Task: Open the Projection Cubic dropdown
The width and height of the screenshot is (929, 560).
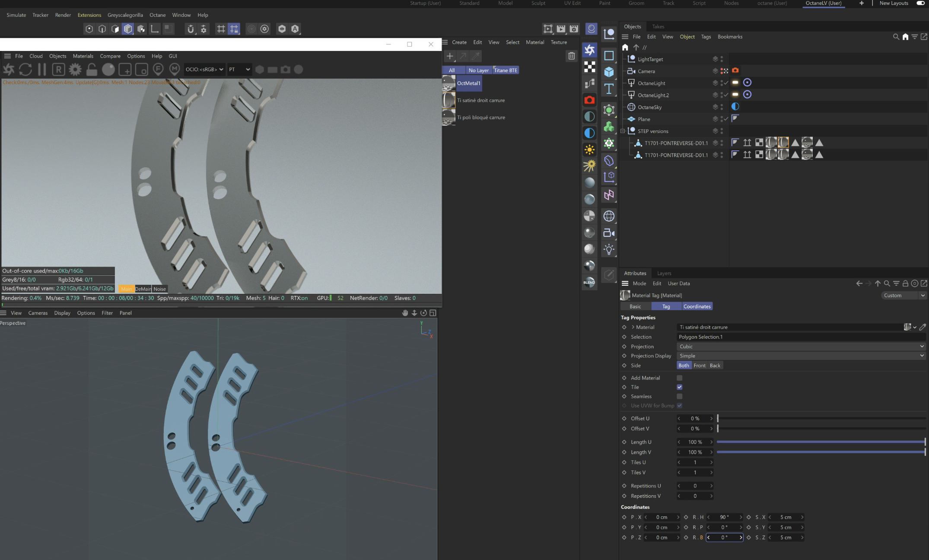Action: click(801, 347)
